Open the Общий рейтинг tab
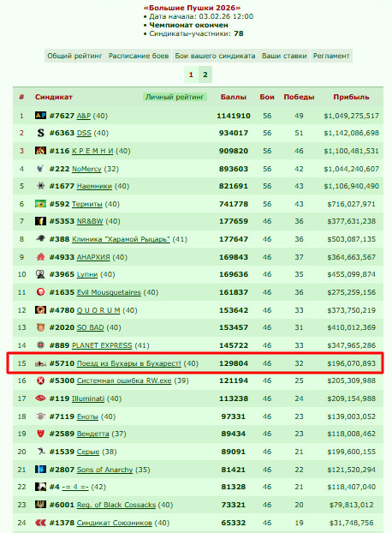Image resolution: width=392 pixels, height=533 pixels. [74, 56]
